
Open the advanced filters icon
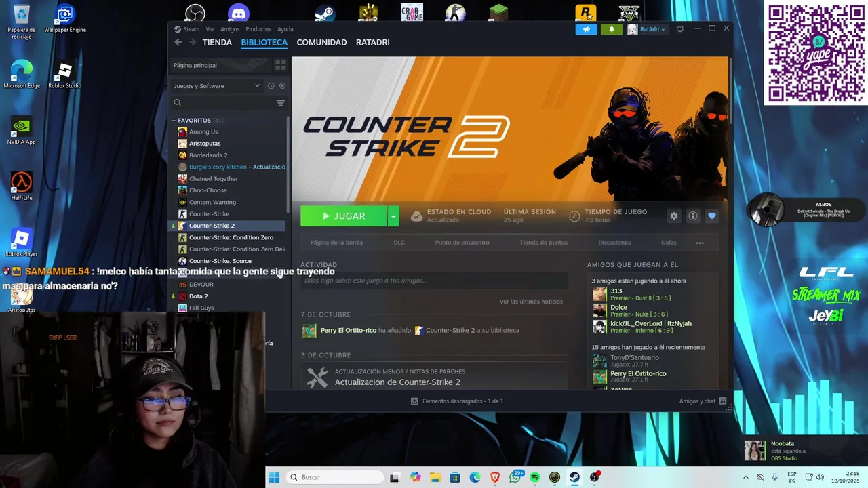[x=281, y=103]
